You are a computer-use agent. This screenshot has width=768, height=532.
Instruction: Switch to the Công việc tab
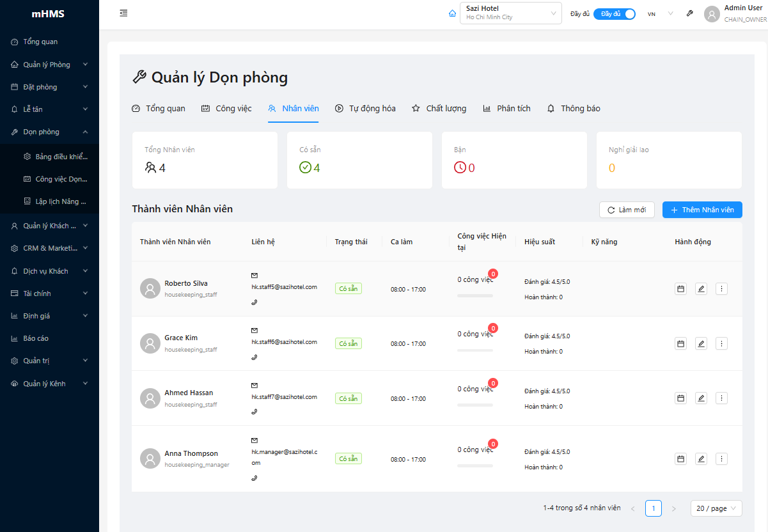pos(226,109)
